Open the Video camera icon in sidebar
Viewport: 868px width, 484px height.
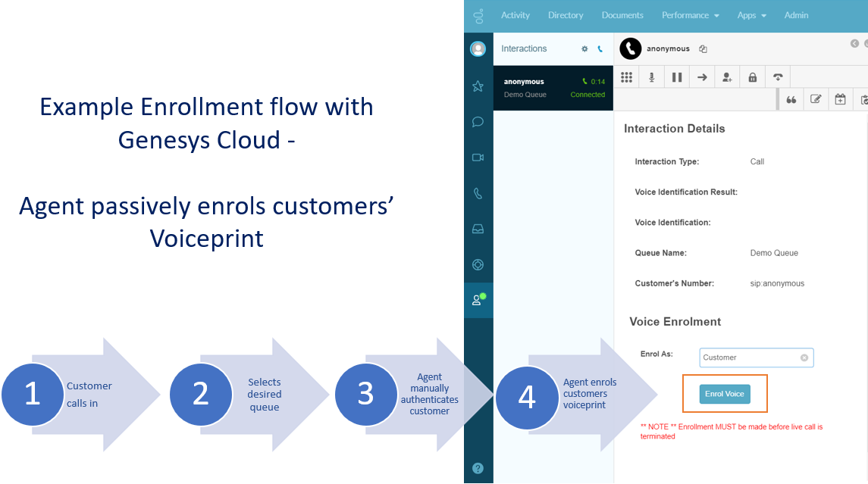(x=478, y=158)
